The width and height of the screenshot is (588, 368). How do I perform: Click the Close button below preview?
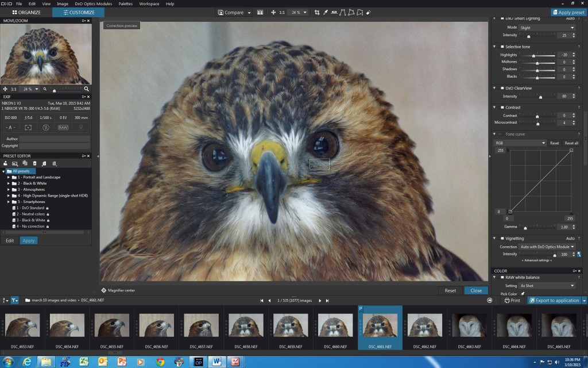(x=476, y=290)
